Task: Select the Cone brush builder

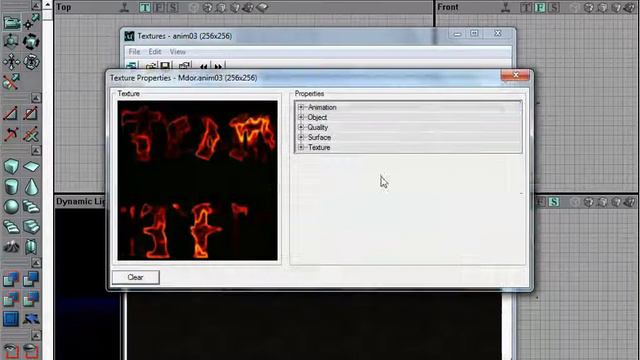Action: pos(31,187)
